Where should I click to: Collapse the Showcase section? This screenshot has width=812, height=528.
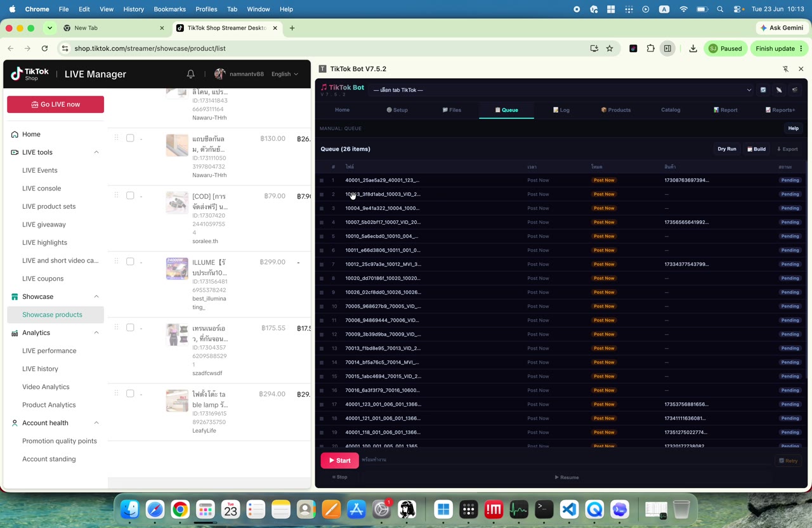click(96, 296)
